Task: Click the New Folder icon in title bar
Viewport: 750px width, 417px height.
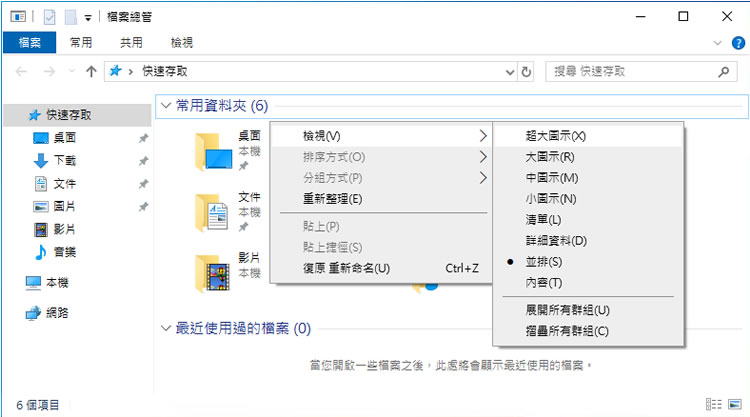Action: coord(71,17)
